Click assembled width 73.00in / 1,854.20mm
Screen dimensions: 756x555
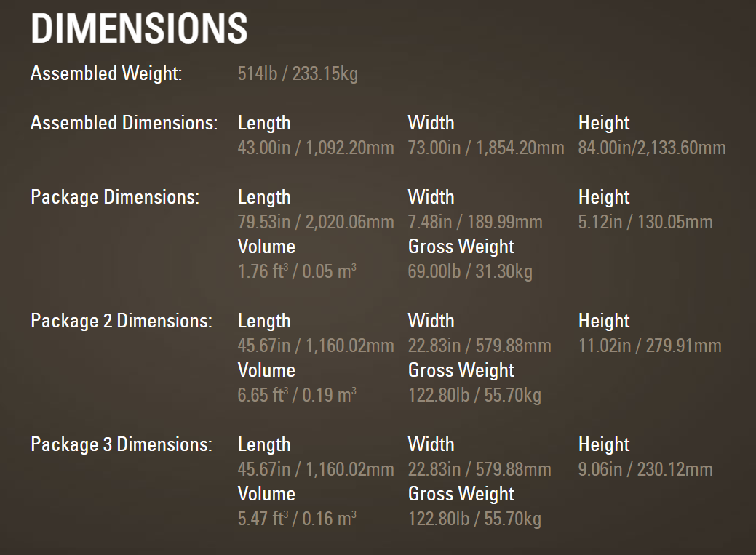pos(486,148)
